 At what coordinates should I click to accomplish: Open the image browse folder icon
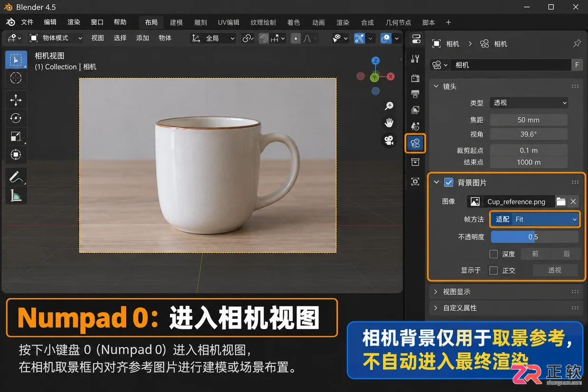coord(561,201)
